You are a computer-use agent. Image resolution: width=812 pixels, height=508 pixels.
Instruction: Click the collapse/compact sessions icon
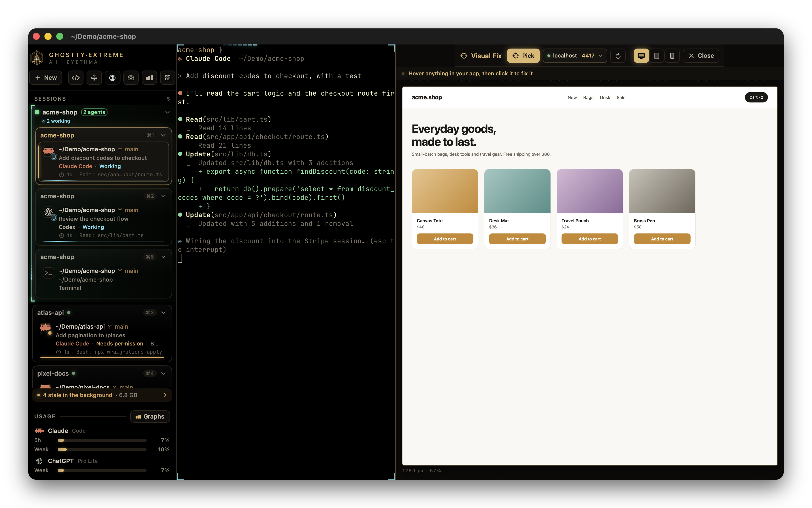94,78
